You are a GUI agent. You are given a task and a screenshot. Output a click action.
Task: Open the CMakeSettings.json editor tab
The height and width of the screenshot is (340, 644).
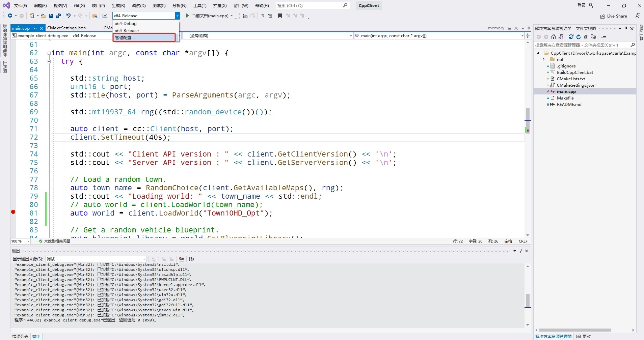pyautogui.click(x=66, y=28)
